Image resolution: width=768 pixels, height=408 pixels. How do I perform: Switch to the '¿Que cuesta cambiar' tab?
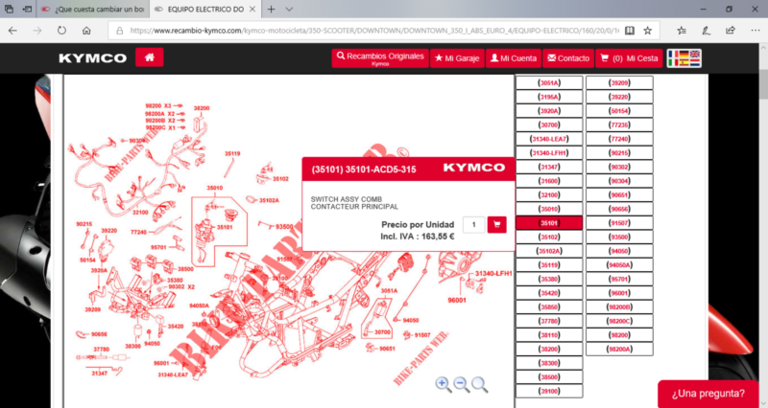point(95,9)
